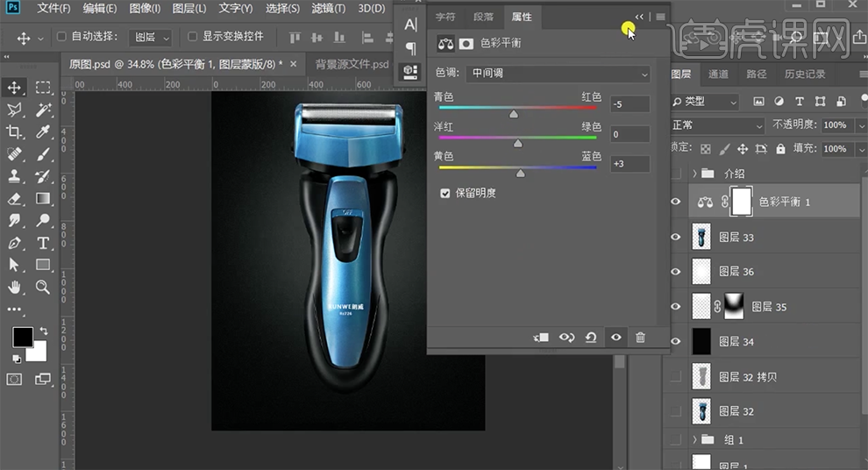Open the 色调 dropdown showing 中间调
868x470 pixels.
coord(559,74)
